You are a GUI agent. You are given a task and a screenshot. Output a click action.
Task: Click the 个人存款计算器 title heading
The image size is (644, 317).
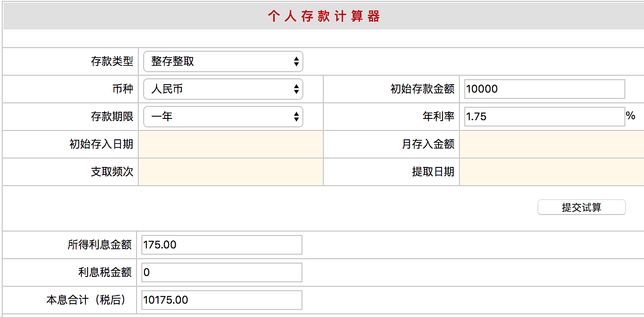tap(323, 16)
